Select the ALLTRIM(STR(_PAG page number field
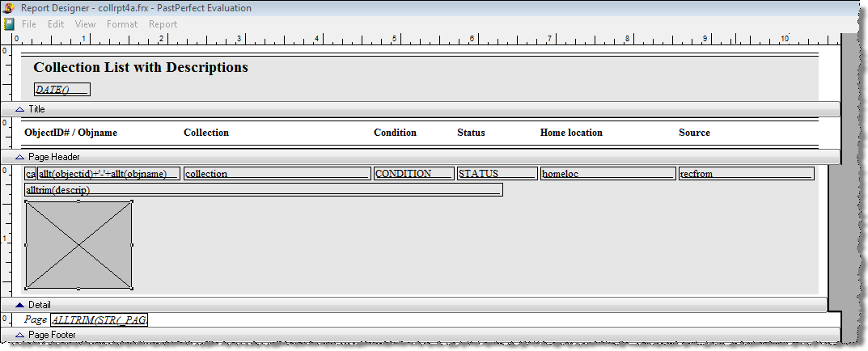The image size is (868, 351). [x=99, y=319]
